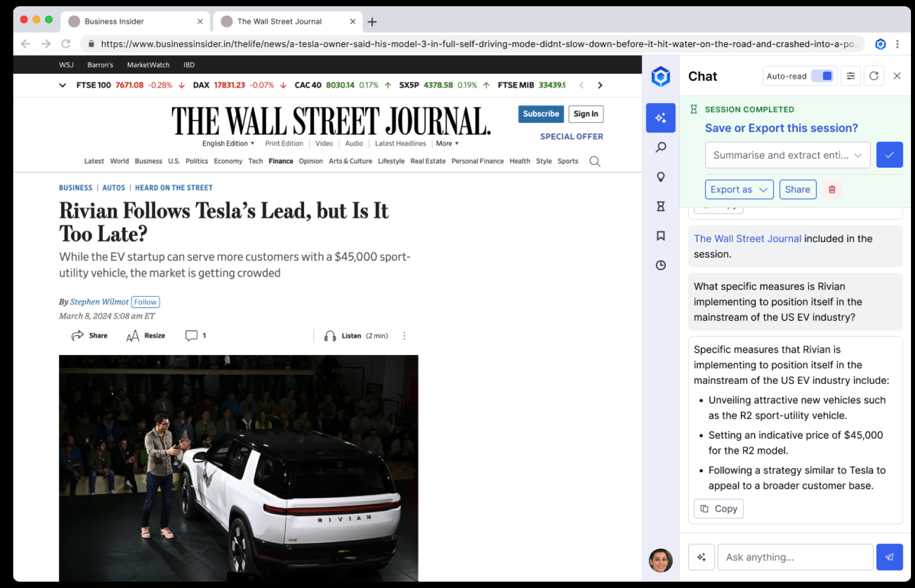The image size is (915, 588).
Task: Select the Tech nav item
Action: (256, 161)
